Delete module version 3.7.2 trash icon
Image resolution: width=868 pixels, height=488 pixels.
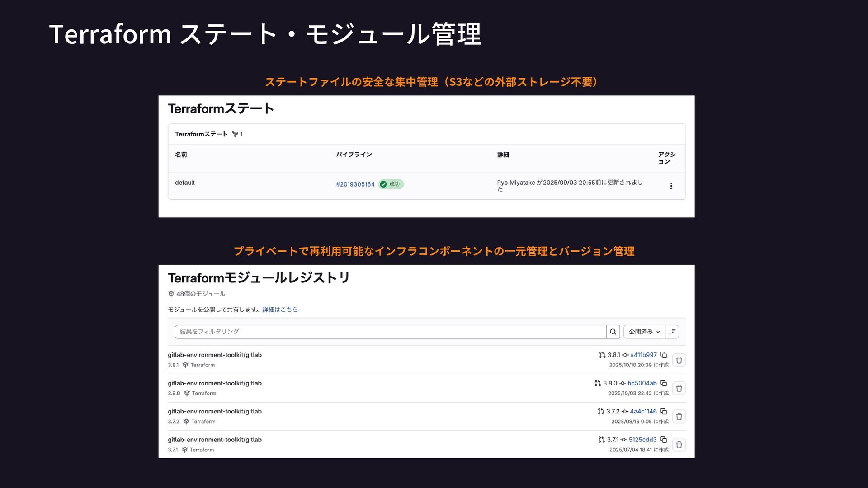[679, 417]
